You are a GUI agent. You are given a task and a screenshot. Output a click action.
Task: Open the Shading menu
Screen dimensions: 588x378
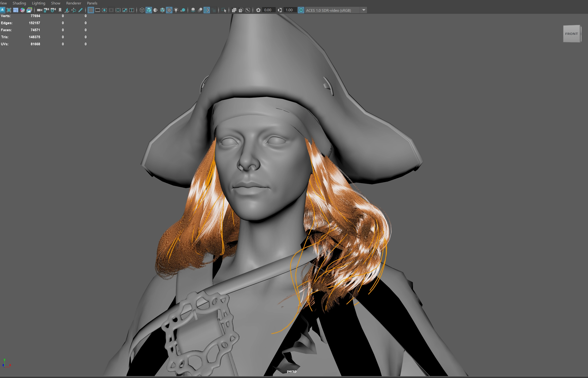coord(19,3)
